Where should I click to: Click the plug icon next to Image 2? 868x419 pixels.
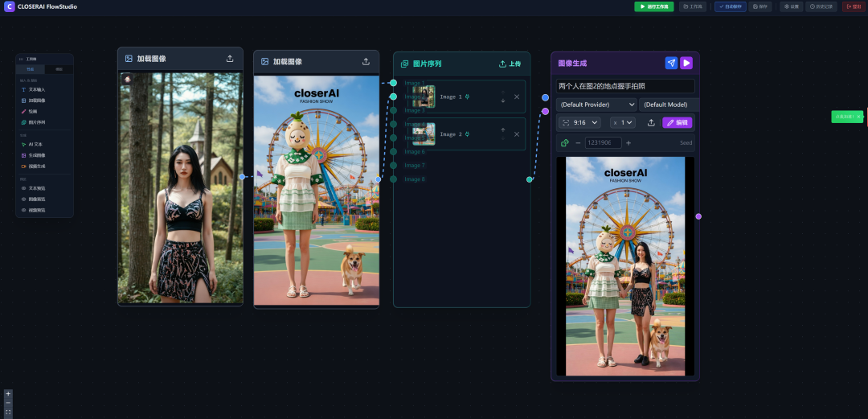pos(467,134)
